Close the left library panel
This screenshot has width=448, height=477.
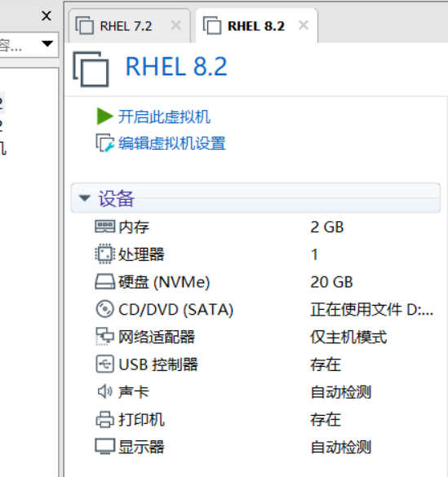[x=47, y=15]
